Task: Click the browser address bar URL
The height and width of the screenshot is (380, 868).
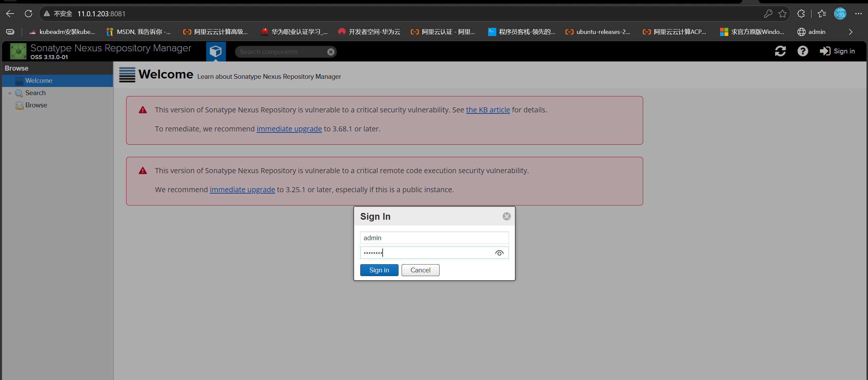Action: coord(101,14)
